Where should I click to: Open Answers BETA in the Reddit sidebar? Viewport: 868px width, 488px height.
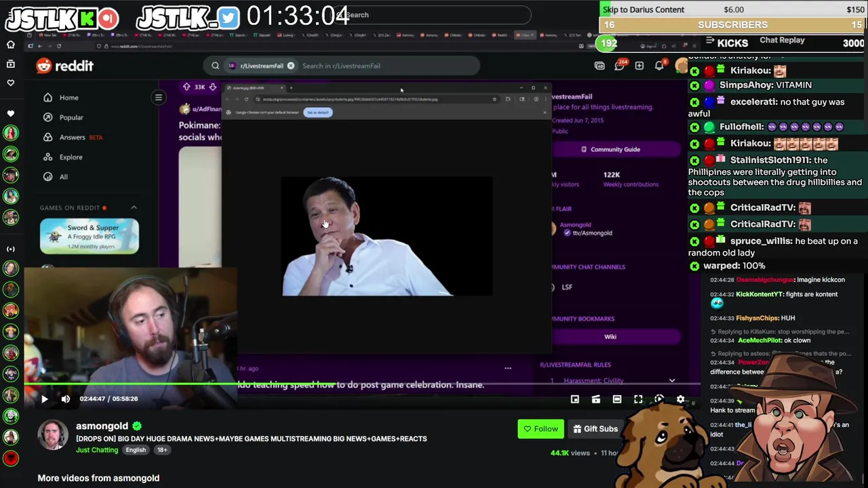72,137
